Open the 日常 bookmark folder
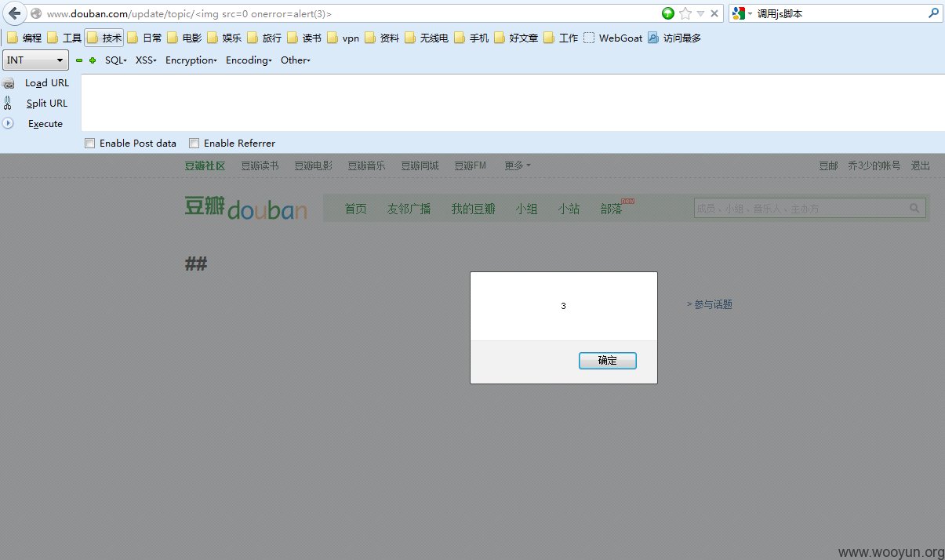 (x=144, y=38)
